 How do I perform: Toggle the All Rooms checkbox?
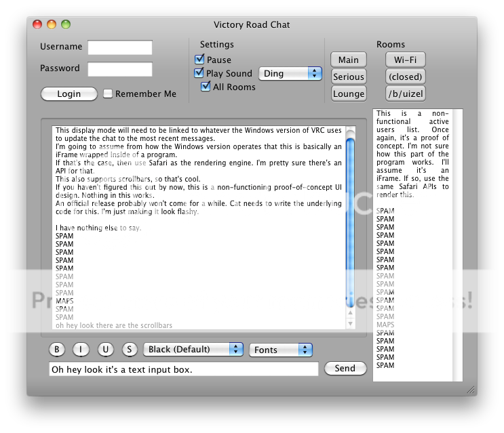206,87
